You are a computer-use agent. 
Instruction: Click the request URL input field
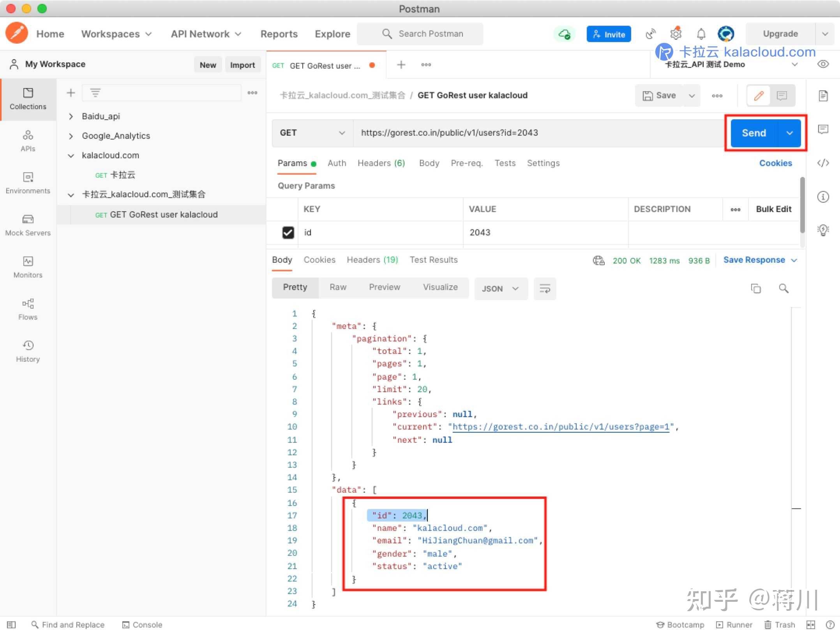pyautogui.click(x=506, y=133)
